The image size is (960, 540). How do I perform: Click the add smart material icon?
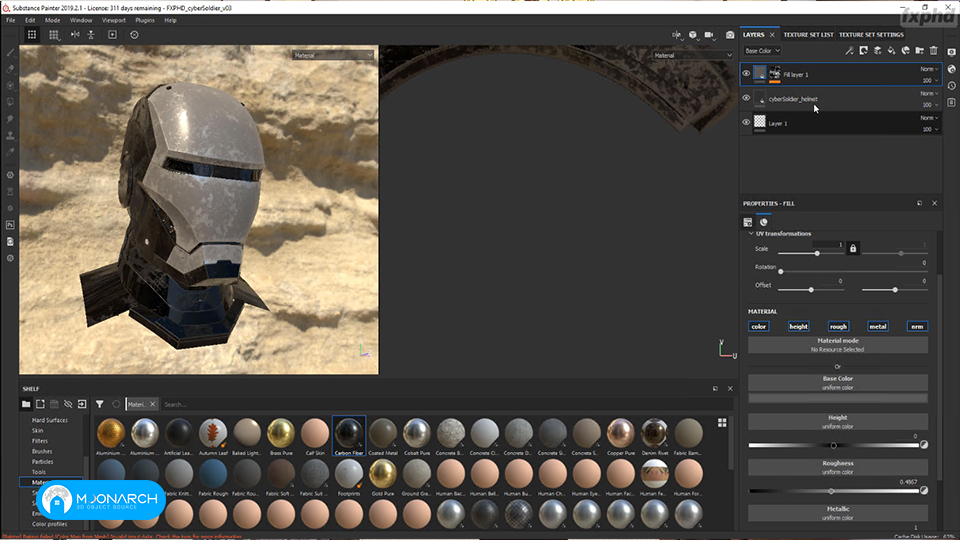tap(906, 51)
